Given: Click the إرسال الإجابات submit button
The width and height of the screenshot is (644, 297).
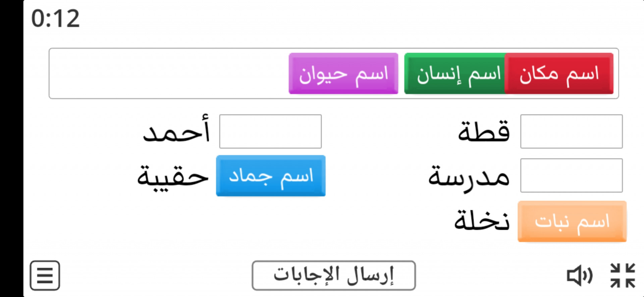Looking at the screenshot, I should pyautogui.click(x=334, y=275).
